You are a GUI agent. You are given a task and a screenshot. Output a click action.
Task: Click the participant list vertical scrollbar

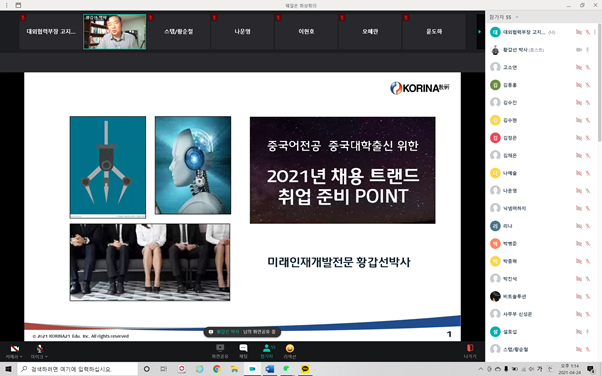(x=599, y=82)
